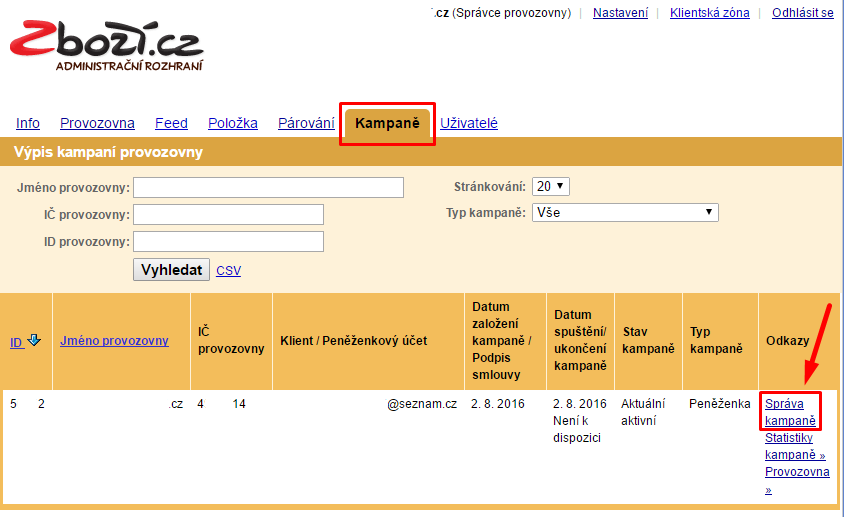Screen dimensions: 844x517
Task: Focus the Jméno provozovny input field
Action: [x=269, y=187]
